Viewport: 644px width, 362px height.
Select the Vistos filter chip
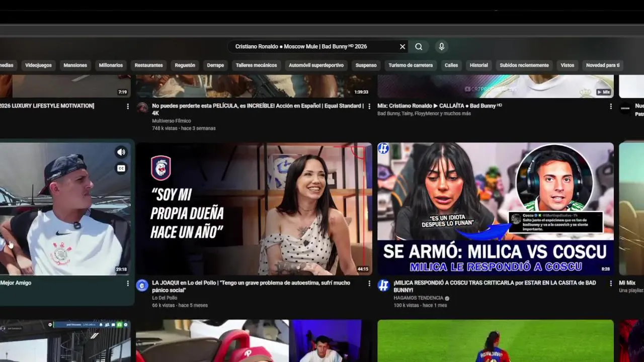click(568, 65)
